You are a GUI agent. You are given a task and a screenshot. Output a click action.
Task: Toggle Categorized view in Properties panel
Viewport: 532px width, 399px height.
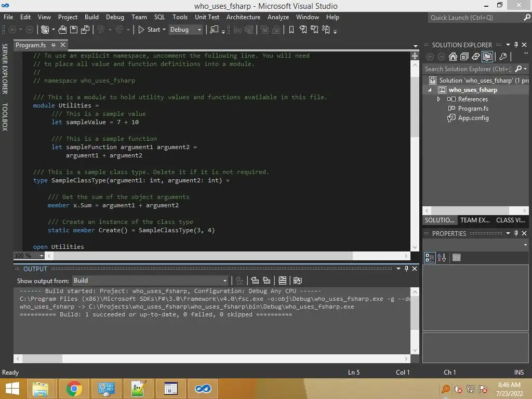point(430,258)
